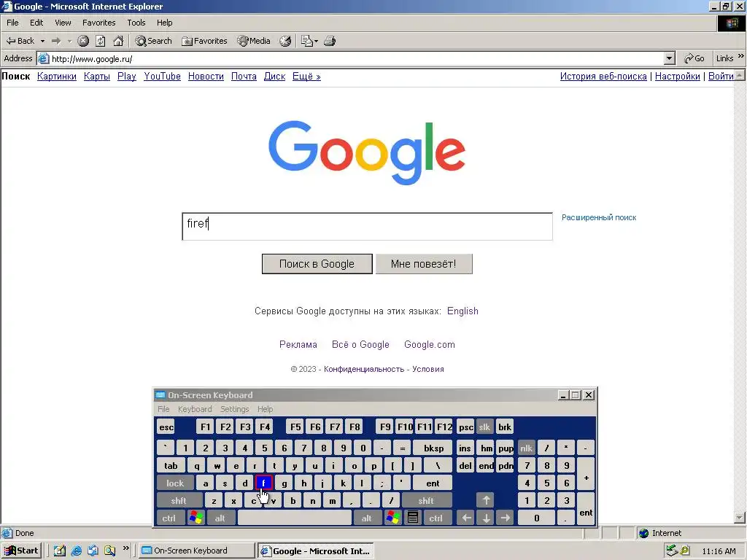Expand the Edit toolbar button dropdown arrow
The width and height of the screenshot is (747, 560).
click(x=316, y=42)
